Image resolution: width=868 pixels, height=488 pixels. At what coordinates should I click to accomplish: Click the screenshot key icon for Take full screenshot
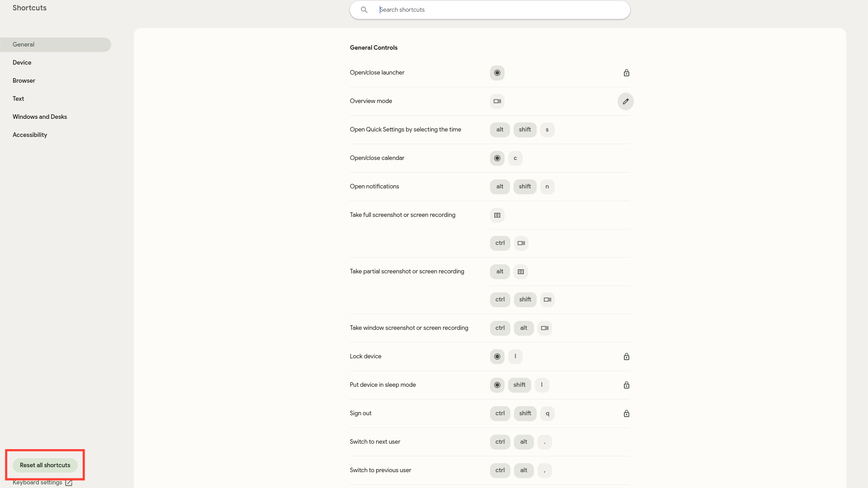click(x=497, y=215)
